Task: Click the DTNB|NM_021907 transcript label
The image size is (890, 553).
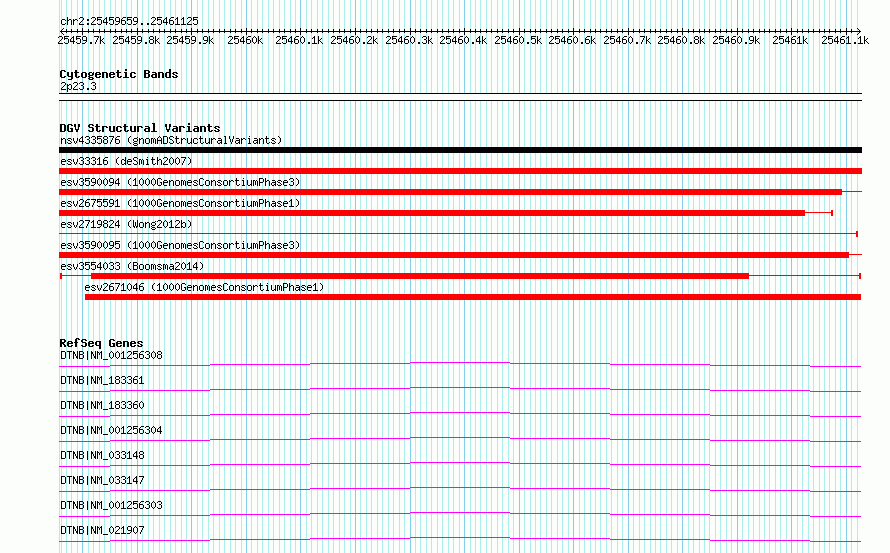Action: (102, 530)
